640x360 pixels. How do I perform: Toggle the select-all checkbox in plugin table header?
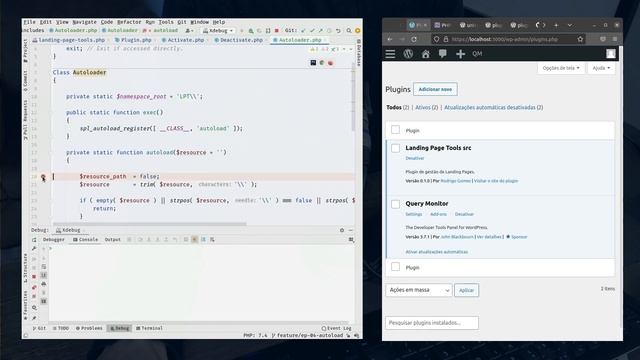pos(396,130)
